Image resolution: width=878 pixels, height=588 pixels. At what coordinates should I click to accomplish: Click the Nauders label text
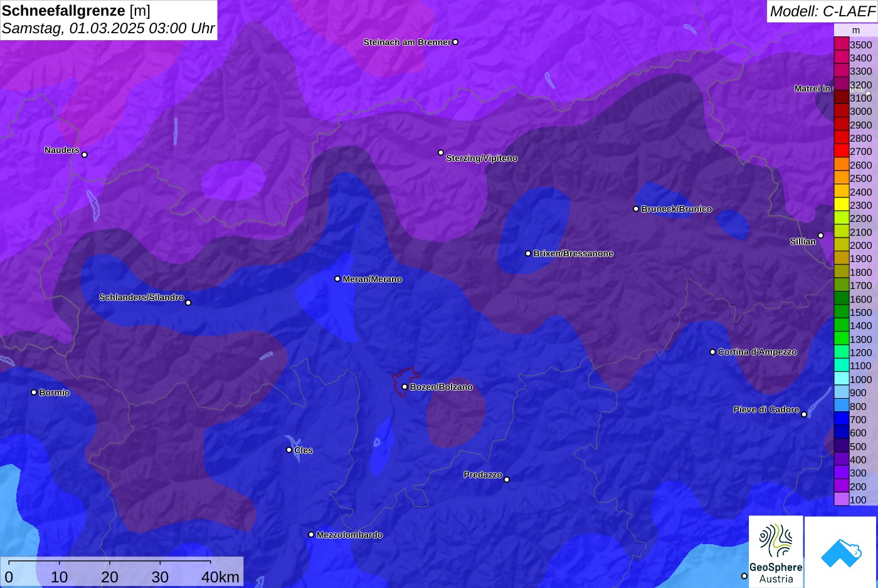[62, 150]
